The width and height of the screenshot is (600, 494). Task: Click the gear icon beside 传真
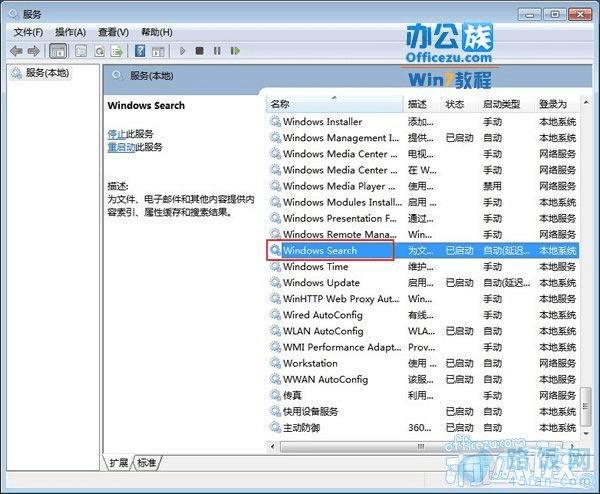(x=275, y=395)
